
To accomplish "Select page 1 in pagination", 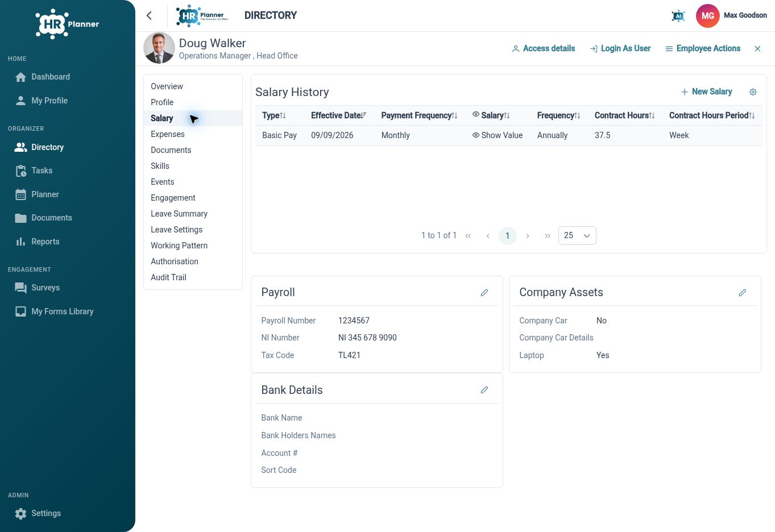I will (x=507, y=235).
